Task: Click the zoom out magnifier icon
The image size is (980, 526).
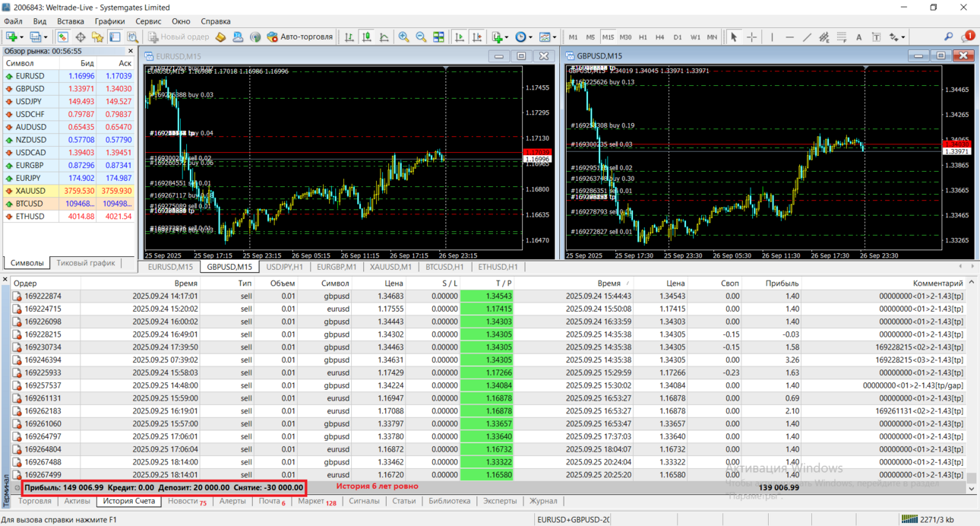Action: 421,36
